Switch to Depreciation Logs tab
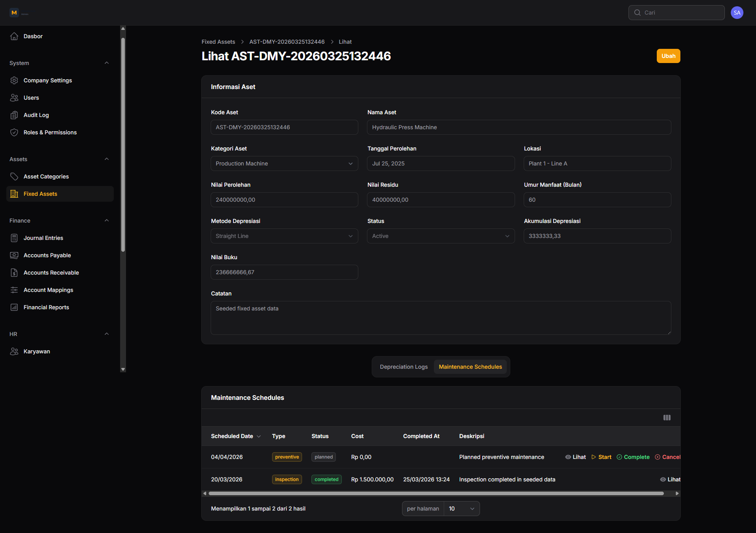The image size is (756, 533). click(404, 367)
